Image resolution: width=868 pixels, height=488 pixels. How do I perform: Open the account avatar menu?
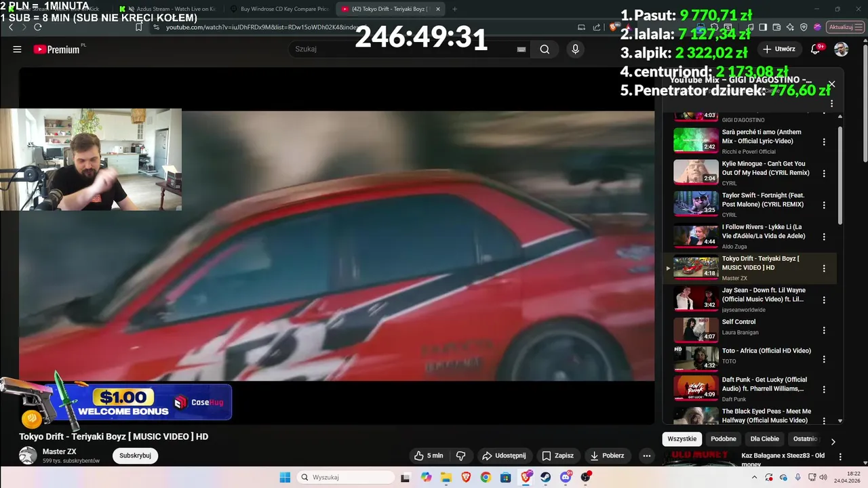tap(841, 49)
